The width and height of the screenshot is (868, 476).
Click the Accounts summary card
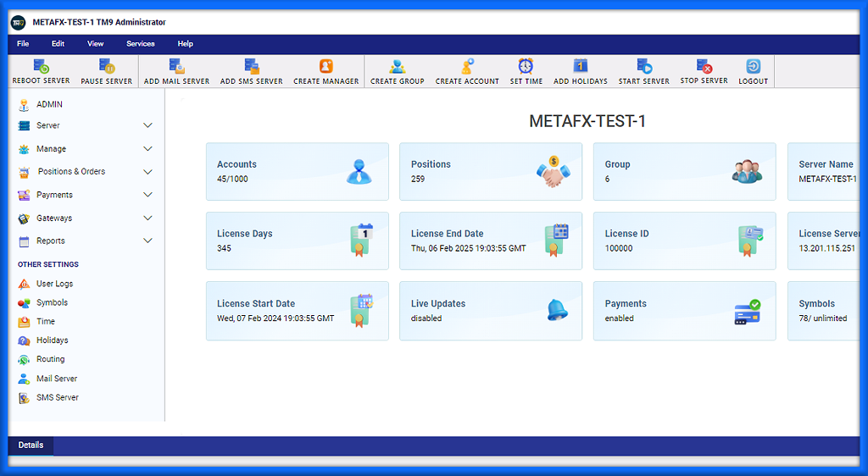(x=297, y=172)
